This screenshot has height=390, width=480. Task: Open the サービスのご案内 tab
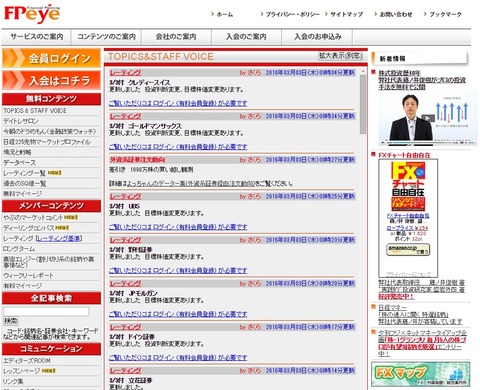click(36, 37)
